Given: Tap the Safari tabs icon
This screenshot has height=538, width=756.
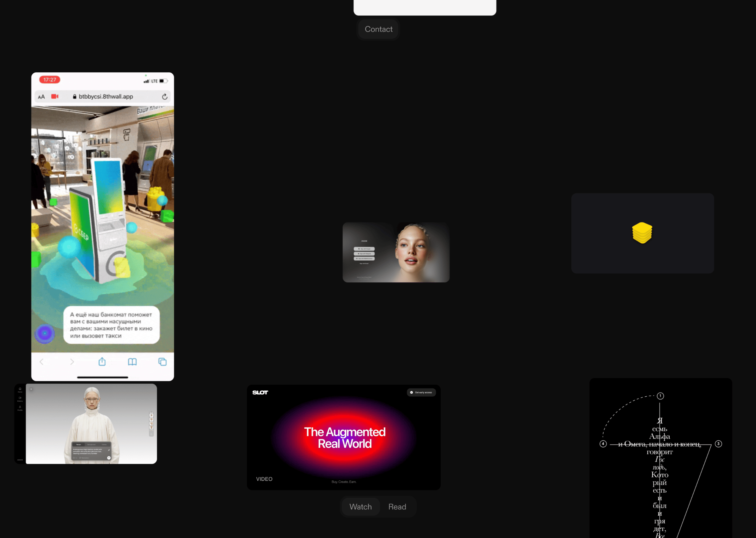Looking at the screenshot, I should [163, 362].
